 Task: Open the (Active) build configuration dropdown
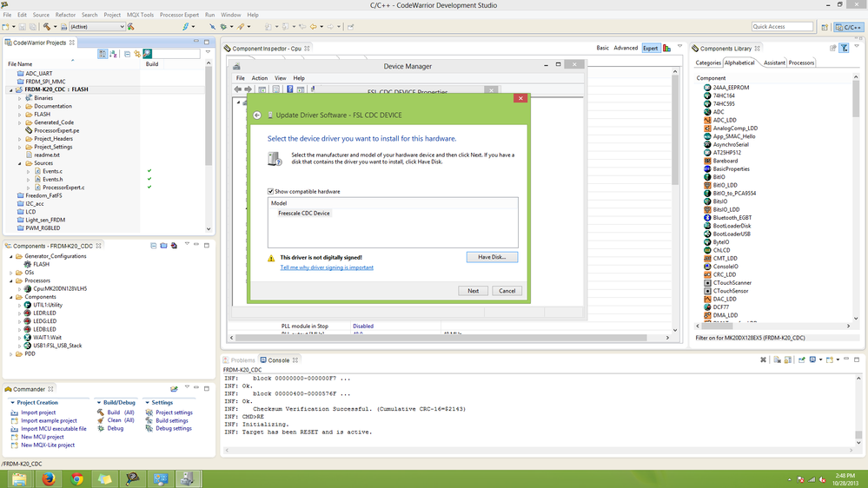(96, 27)
